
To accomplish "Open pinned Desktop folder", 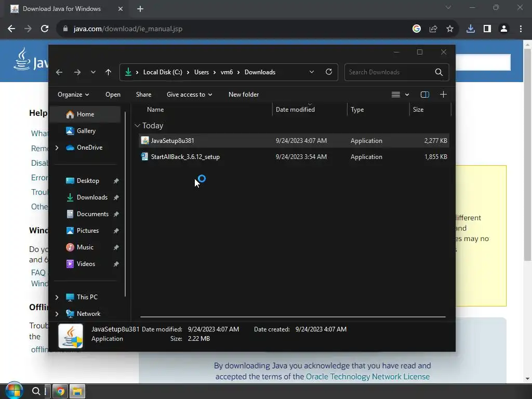I will (88, 181).
